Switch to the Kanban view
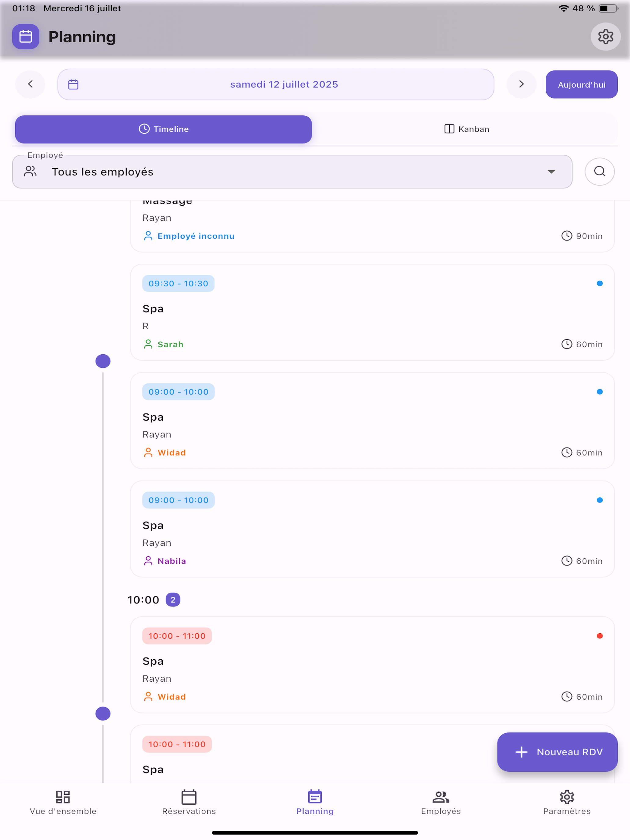This screenshot has height=840, width=630. [466, 129]
